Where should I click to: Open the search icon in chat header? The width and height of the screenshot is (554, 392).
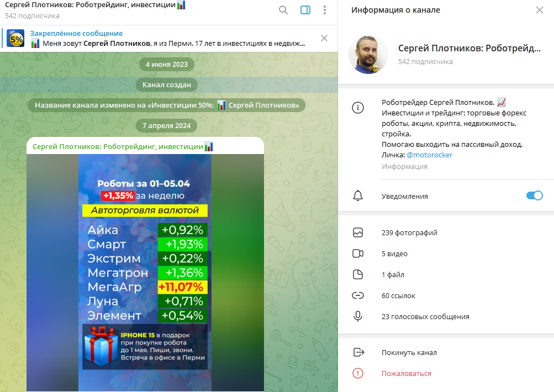pyautogui.click(x=283, y=10)
